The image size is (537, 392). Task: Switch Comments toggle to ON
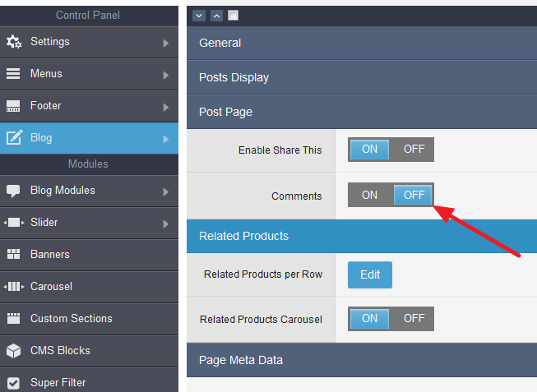(x=370, y=195)
